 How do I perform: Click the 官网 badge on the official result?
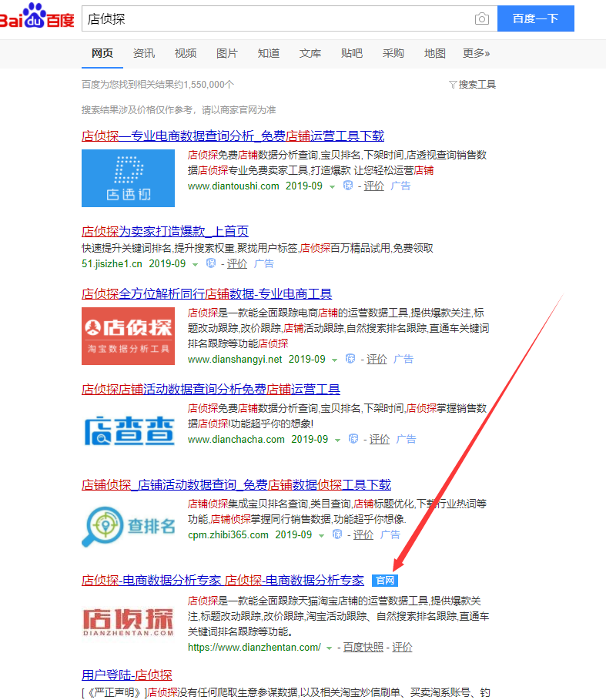[x=384, y=580]
